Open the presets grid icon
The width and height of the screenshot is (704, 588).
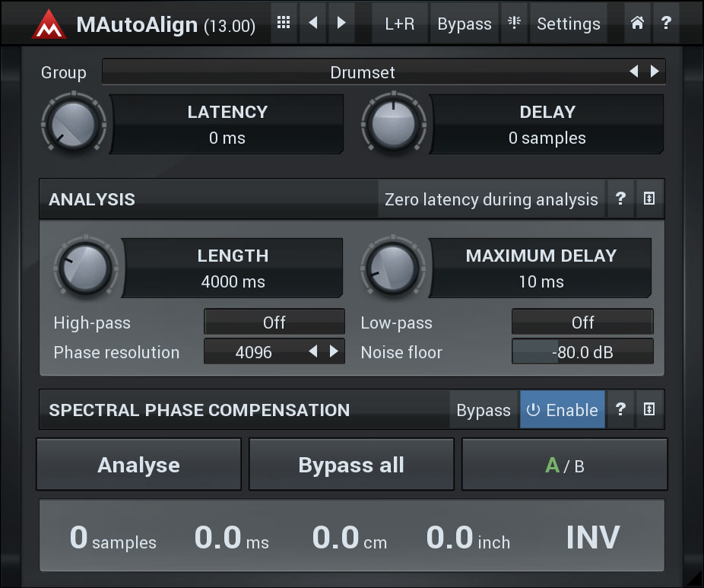(x=284, y=23)
